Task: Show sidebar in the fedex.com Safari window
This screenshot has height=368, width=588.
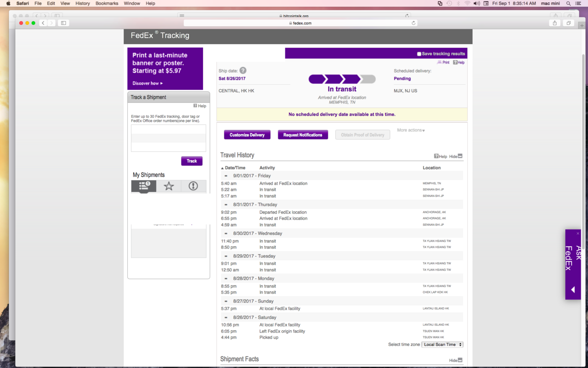Action: pyautogui.click(x=63, y=23)
